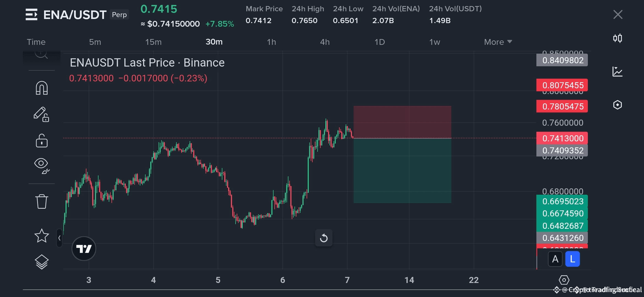The image size is (644, 297).
Task: Toggle the stay-in-drawing-mode pencil lock tool
Action: [41, 114]
